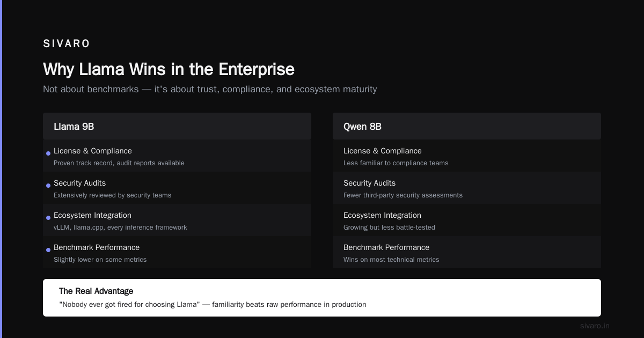Select the 'Qwen 8B' column header
644x338 pixels.
(x=467, y=126)
